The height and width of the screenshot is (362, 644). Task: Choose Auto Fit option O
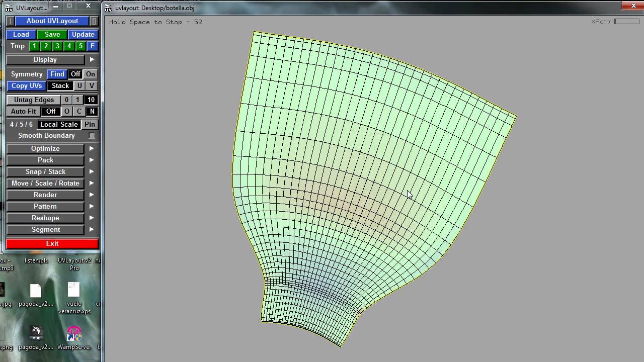point(66,111)
